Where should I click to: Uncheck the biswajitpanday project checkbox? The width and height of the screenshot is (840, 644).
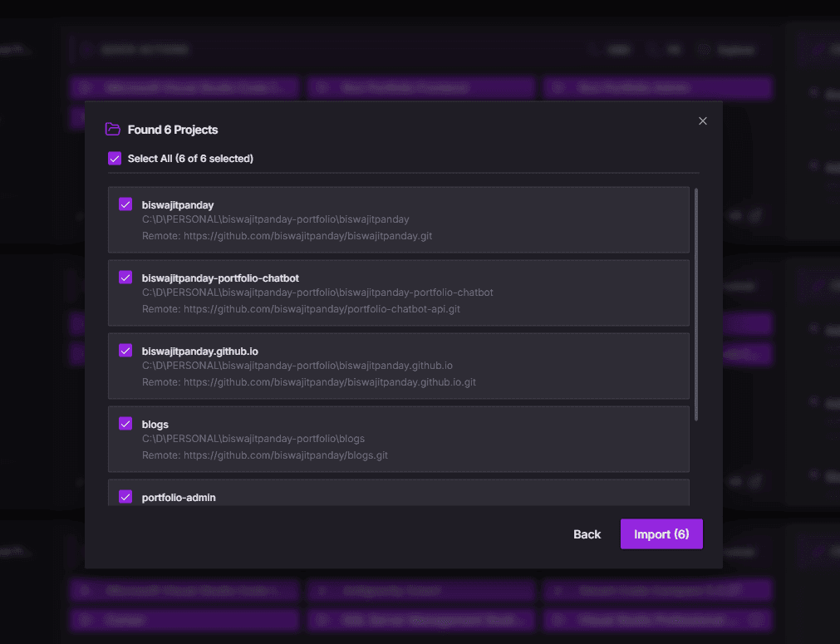[x=125, y=204]
